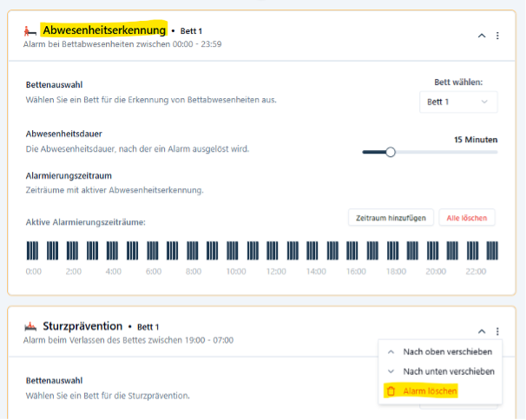Click three-dot menu icon of Sturzprävention card
526x420 pixels.
point(497,331)
